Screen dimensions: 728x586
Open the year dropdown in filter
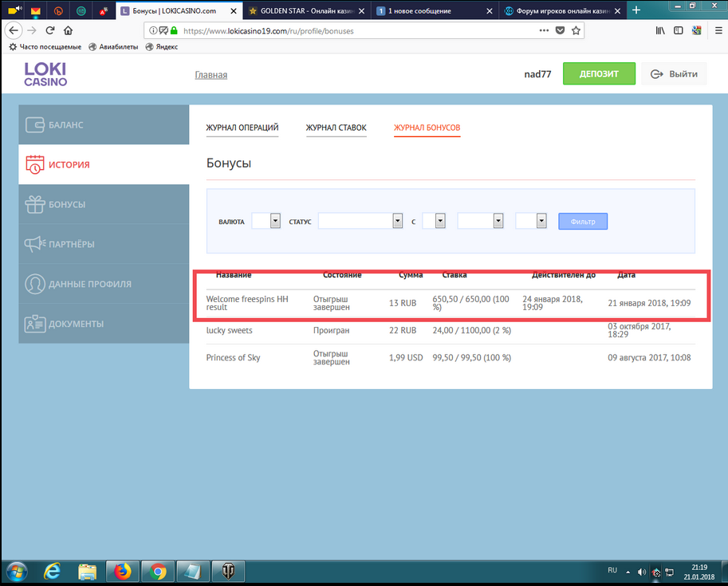pos(531,221)
